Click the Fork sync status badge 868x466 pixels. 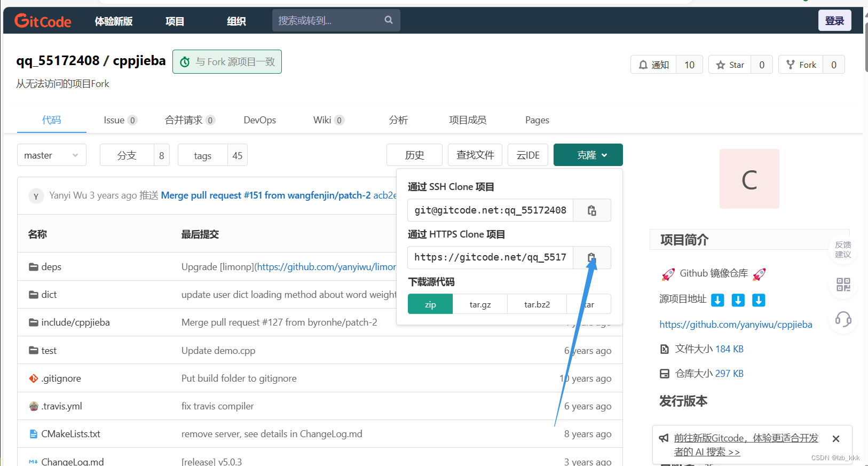click(227, 62)
